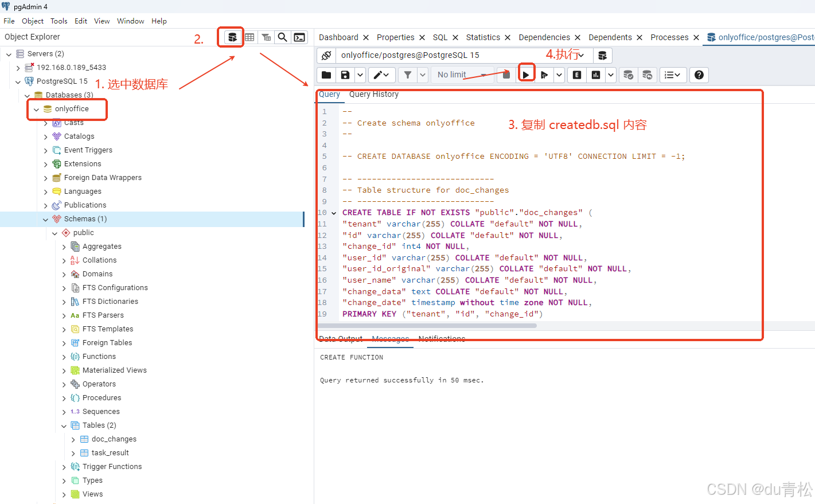This screenshot has height=504, width=815.
Task: Open the Window menu
Action: coord(131,21)
